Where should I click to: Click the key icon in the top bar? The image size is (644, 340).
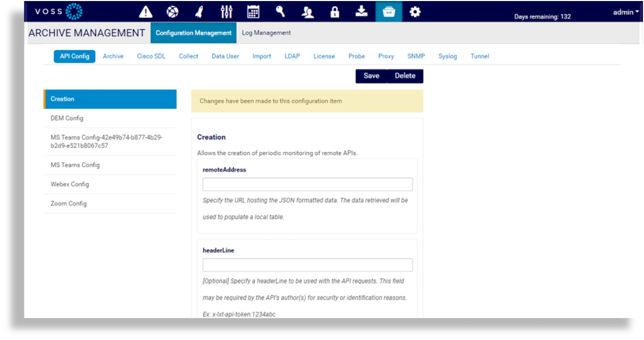coord(280,12)
